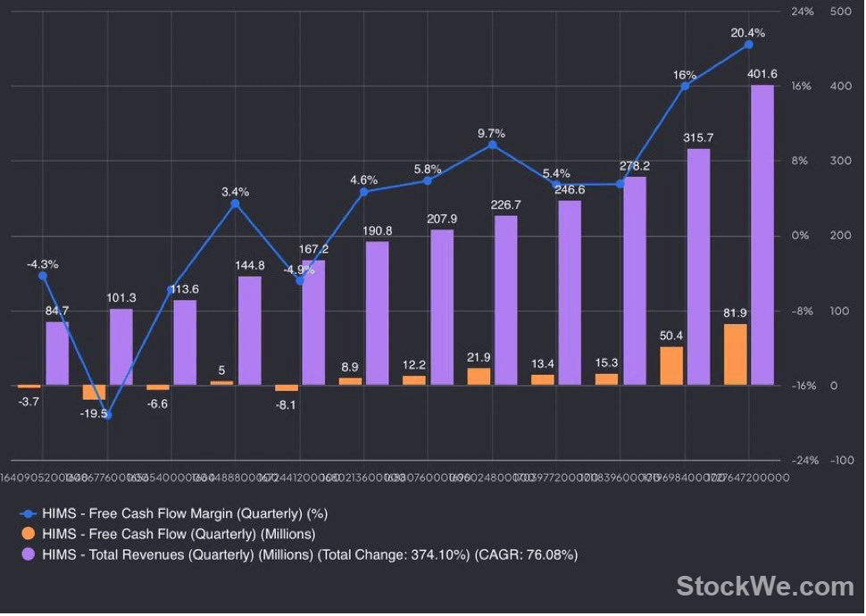The width and height of the screenshot is (866, 616).
Task: Click the lowest margin point near -19.5
Action: (x=108, y=415)
